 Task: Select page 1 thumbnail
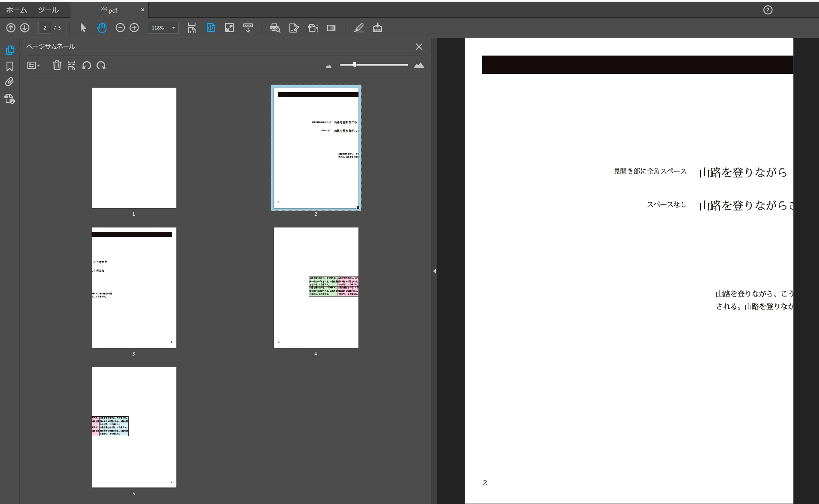click(134, 148)
